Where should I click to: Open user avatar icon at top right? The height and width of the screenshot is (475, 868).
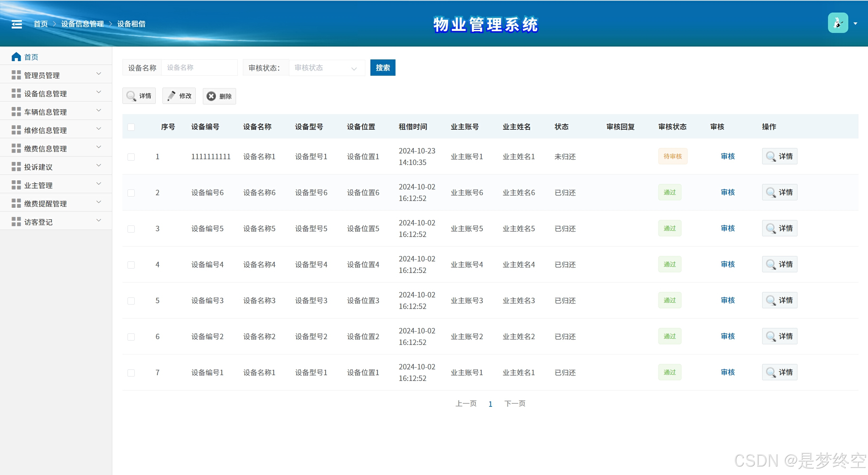coord(837,23)
